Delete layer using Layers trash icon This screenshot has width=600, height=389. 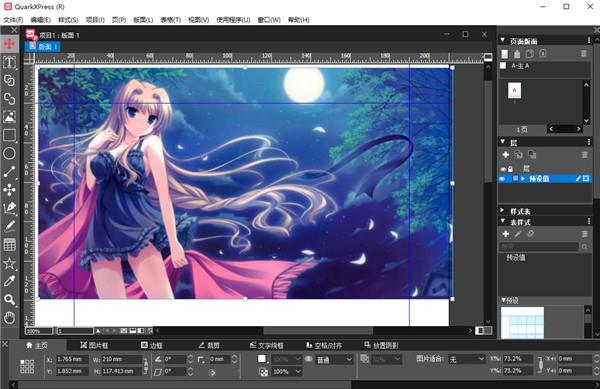tap(584, 155)
